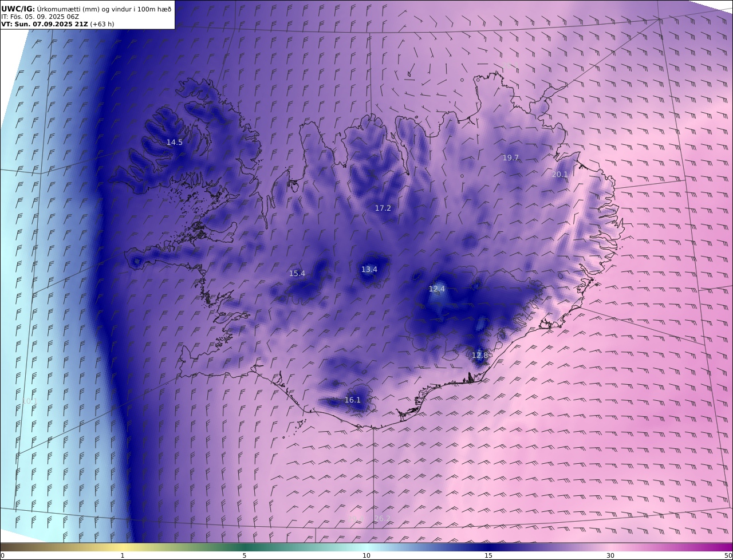
Task: Click the 16.1 value on south coast
Action: tap(353, 400)
